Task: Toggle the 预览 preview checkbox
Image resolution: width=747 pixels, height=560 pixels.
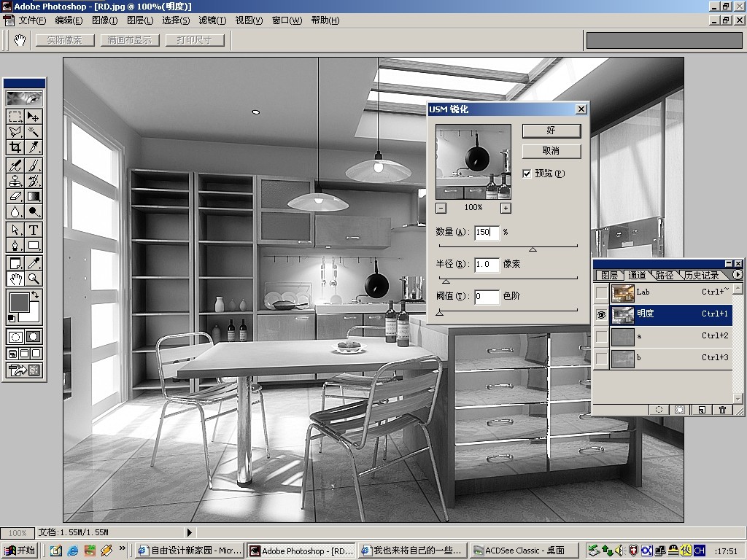Action: pyautogui.click(x=527, y=174)
